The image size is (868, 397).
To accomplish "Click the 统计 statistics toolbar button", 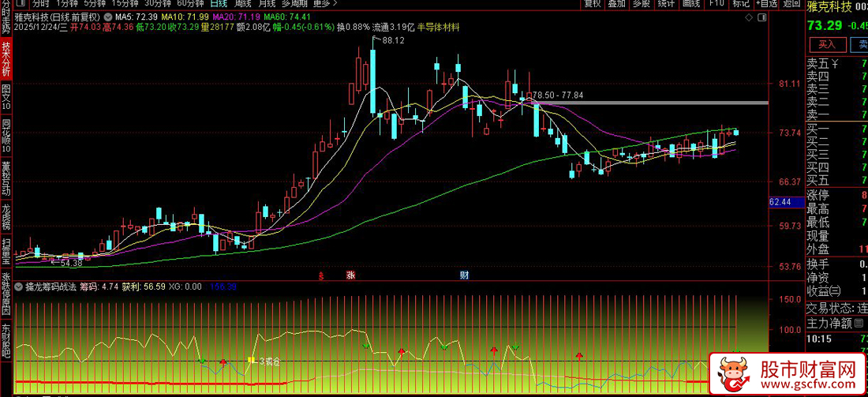I will pyautogui.click(x=666, y=3).
